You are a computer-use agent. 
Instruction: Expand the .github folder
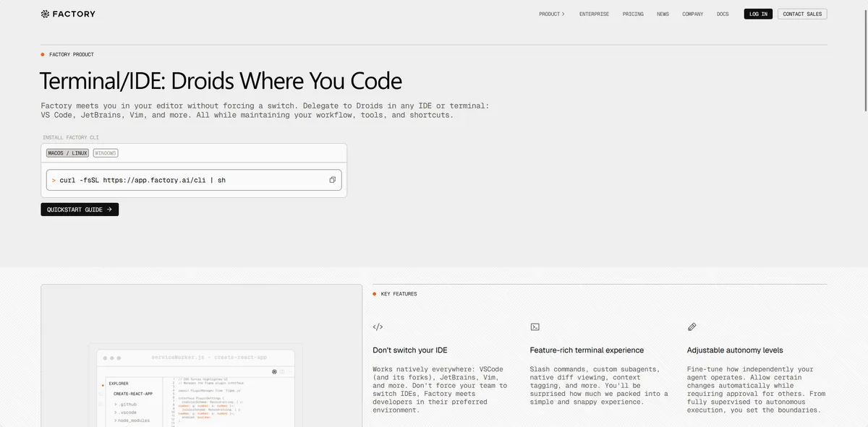tap(126, 405)
